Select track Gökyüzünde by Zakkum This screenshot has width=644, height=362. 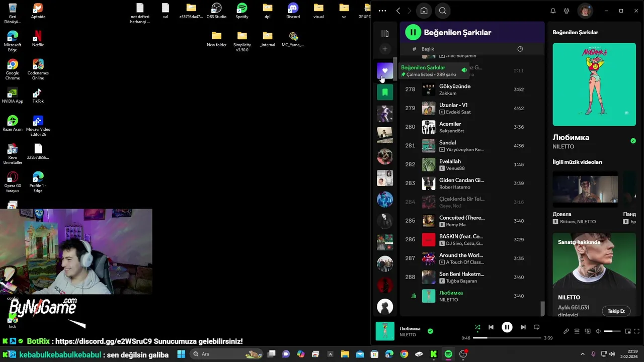click(x=471, y=89)
